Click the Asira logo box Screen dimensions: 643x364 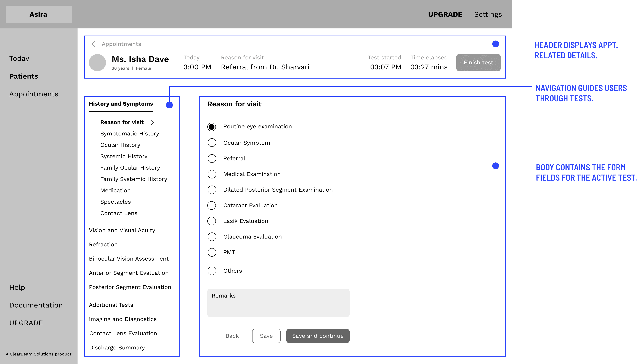click(39, 14)
